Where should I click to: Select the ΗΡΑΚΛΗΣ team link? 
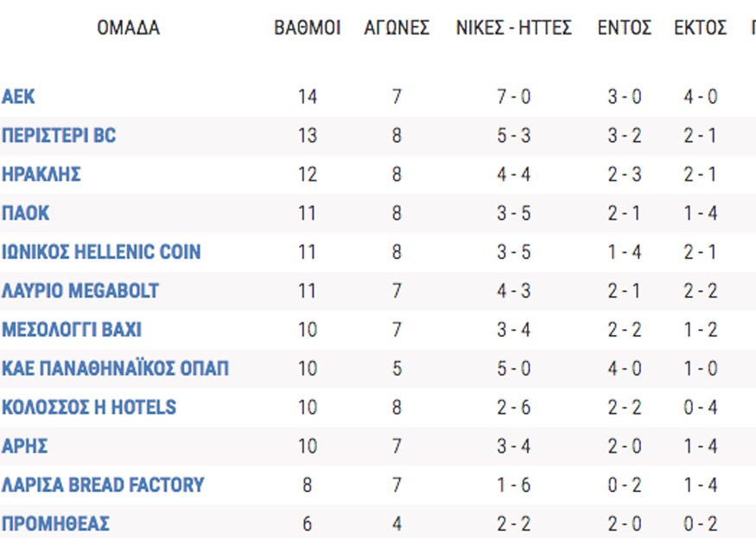41,174
